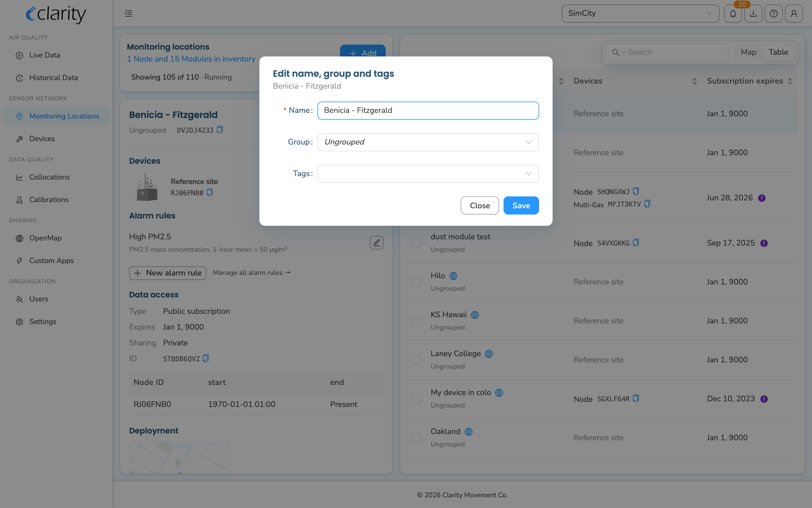This screenshot has height=508, width=812.
Task: Click the globe icon next to Laney College
Action: pos(489,354)
